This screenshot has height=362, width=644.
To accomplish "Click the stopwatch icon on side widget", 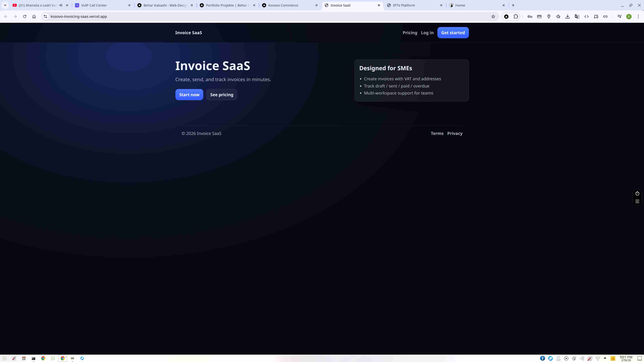I will (637, 194).
